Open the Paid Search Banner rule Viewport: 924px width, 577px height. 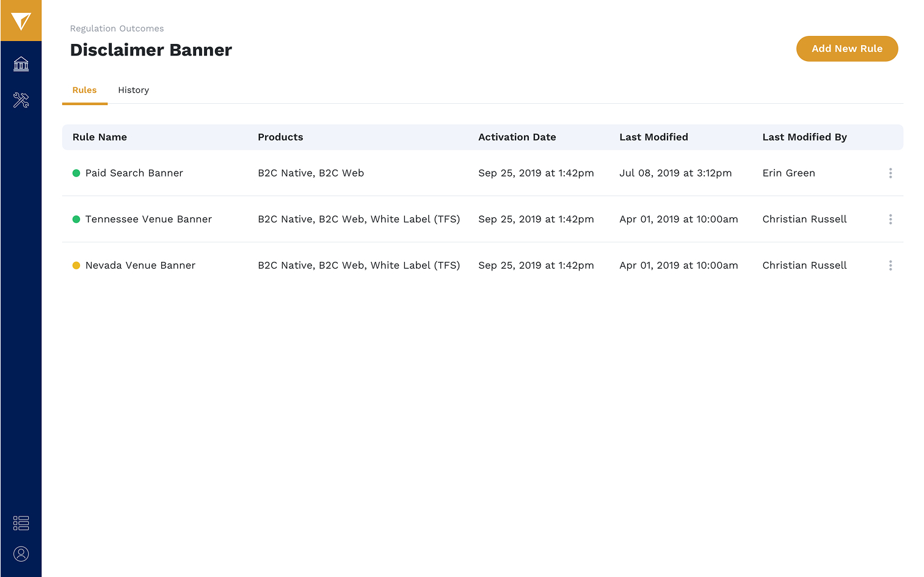(134, 173)
